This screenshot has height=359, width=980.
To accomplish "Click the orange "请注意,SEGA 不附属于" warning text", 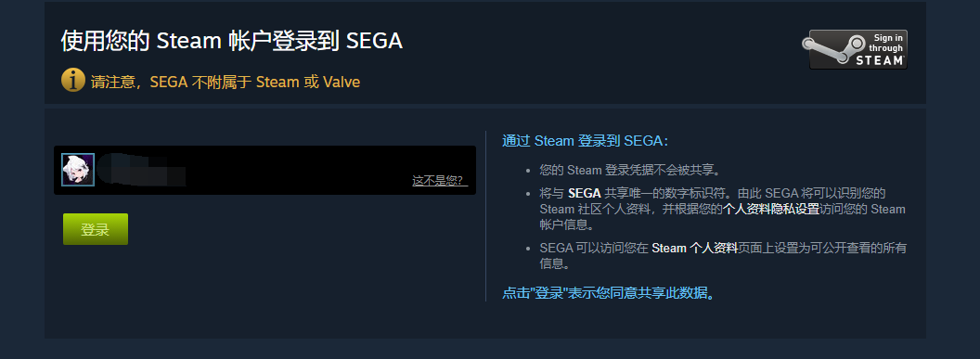I will click(172, 82).
